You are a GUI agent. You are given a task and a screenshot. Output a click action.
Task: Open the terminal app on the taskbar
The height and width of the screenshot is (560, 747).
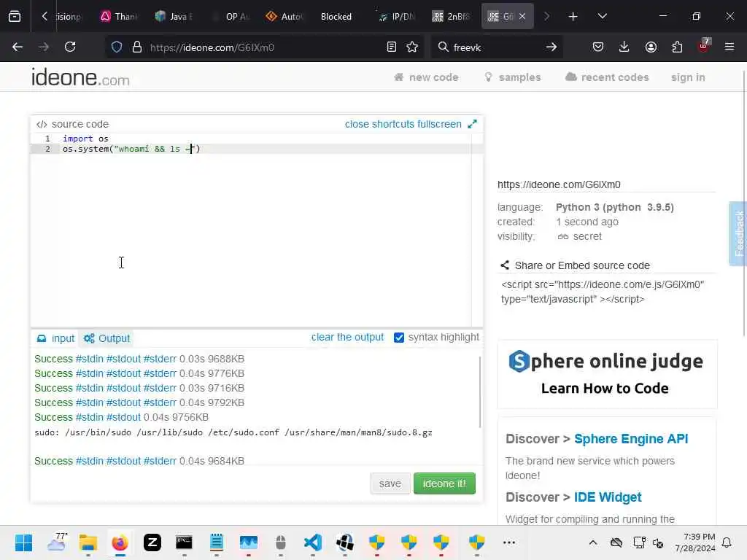point(184,542)
